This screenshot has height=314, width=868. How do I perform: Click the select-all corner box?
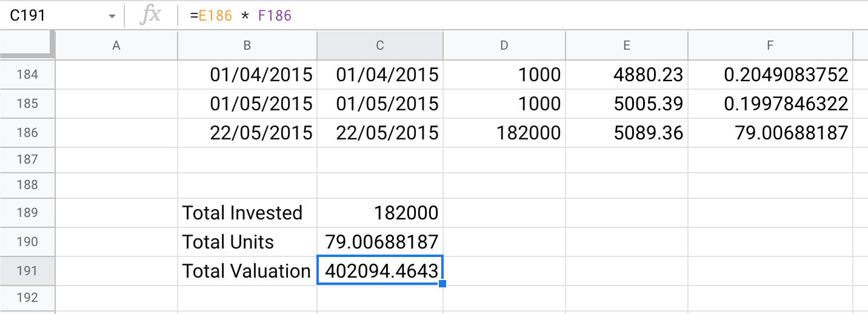(27, 45)
